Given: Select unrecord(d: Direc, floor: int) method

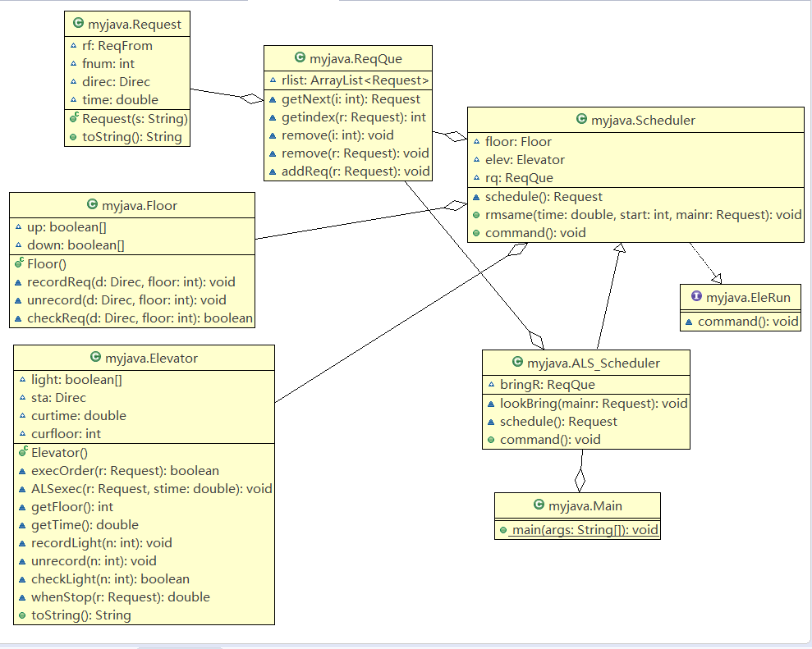Looking at the screenshot, I should 126,300.
